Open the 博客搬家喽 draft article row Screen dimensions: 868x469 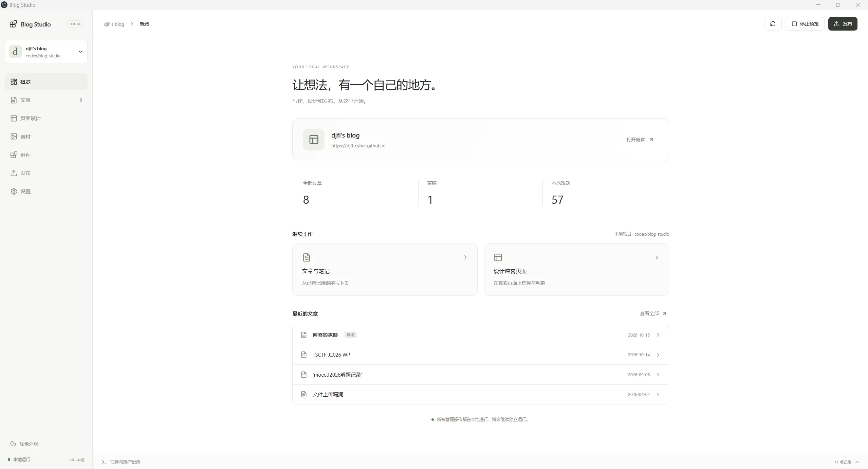[480, 335]
